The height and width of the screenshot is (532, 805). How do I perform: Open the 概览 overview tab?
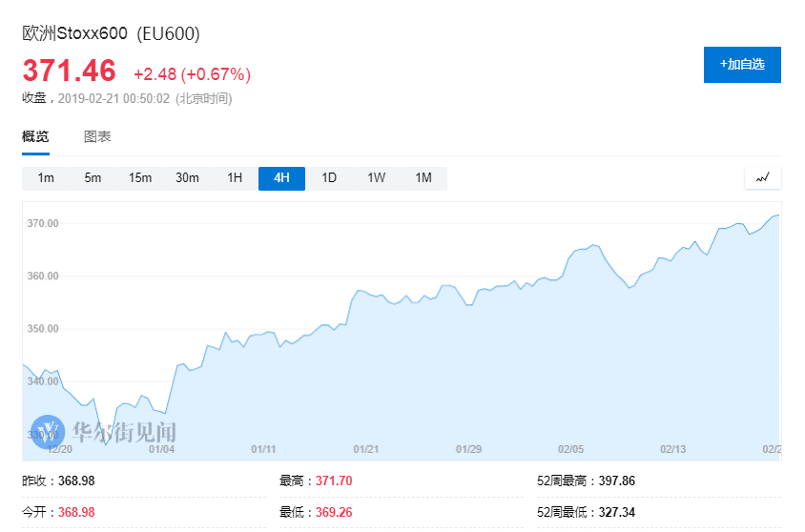click(x=35, y=136)
